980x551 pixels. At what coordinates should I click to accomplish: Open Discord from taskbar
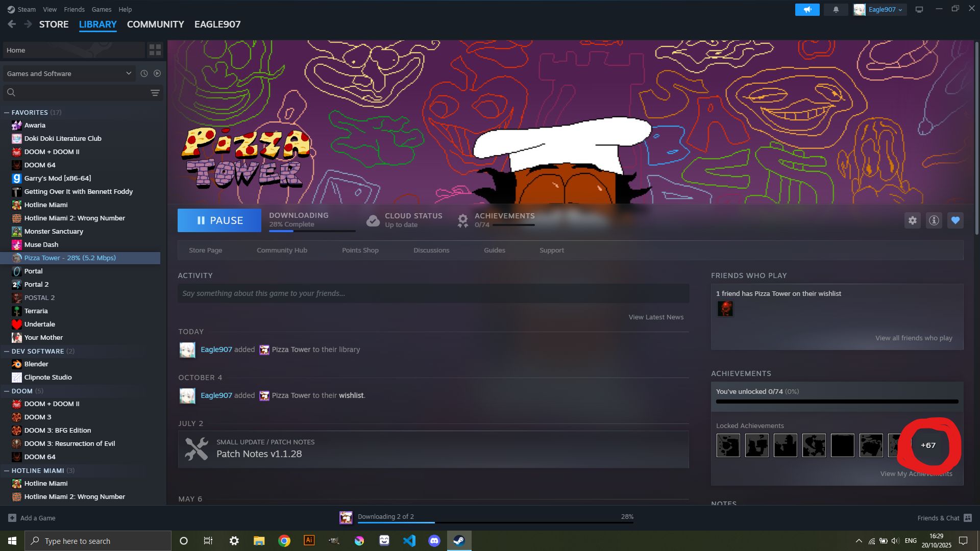pos(434,541)
